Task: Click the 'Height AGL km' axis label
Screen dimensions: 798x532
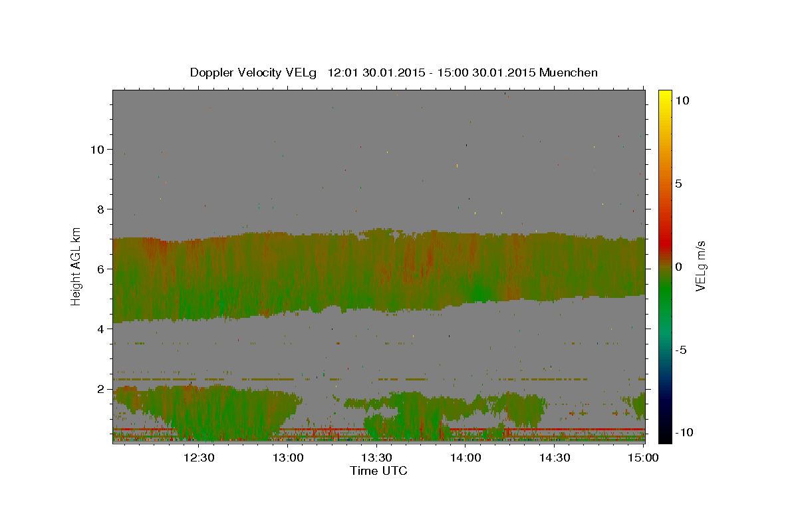Action: click(x=76, y=266)
